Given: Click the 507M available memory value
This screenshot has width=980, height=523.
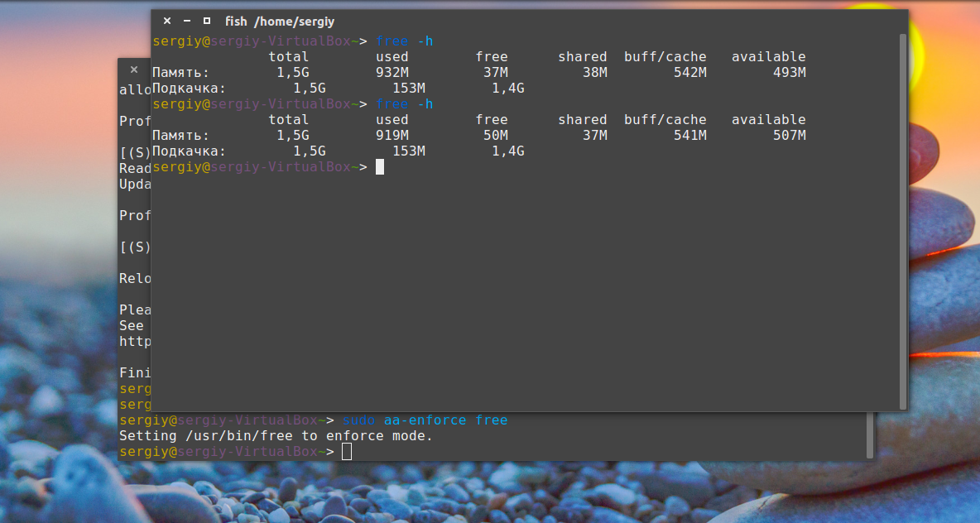Looking at the screenshot, I should 790,135.
